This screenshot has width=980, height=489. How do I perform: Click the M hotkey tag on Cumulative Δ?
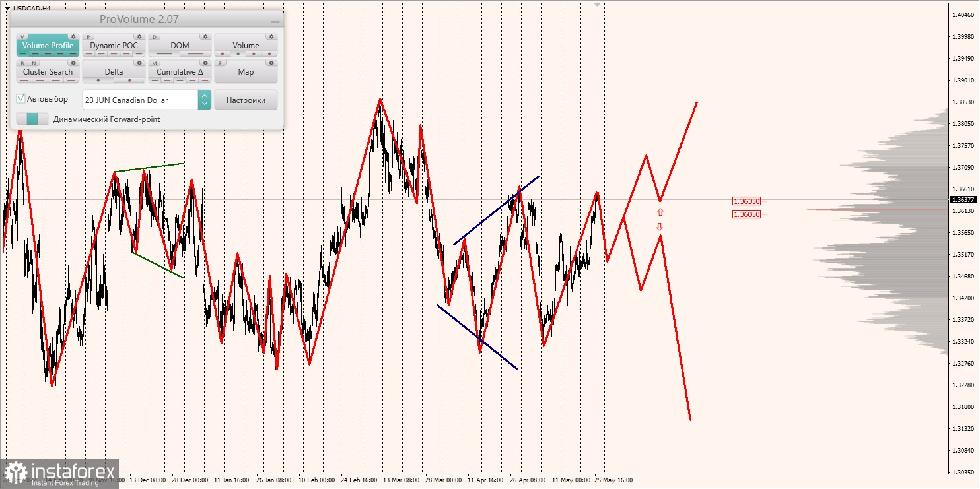point(155,63)
